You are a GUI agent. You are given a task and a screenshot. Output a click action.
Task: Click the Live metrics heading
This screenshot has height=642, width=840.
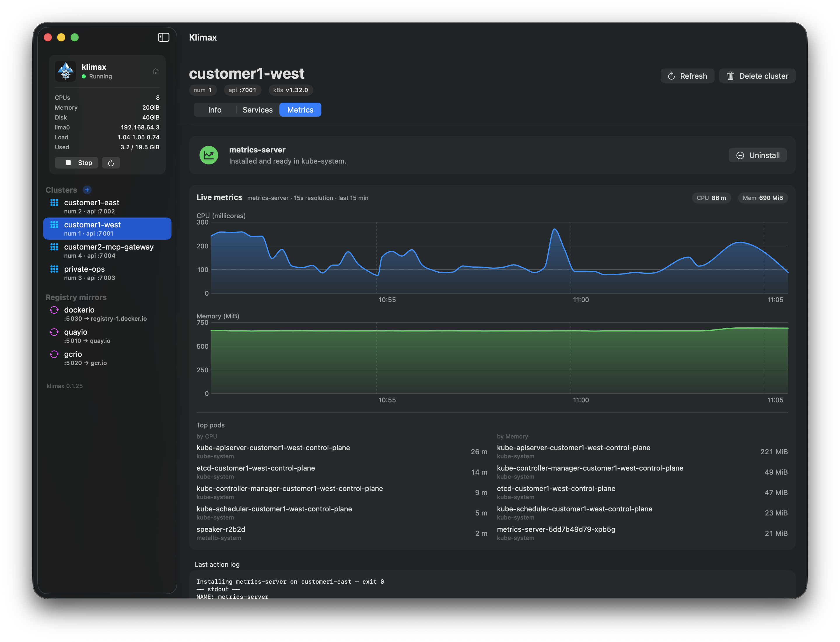[219, 197]
